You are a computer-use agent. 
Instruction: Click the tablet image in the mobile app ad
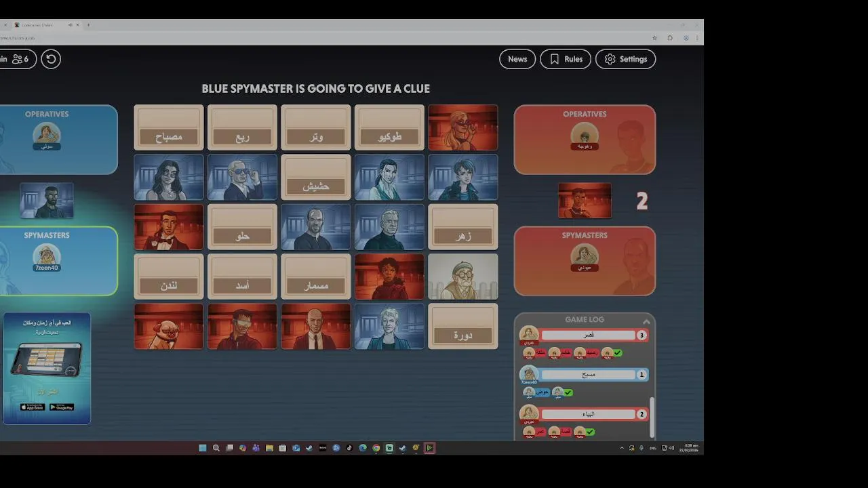pos(47,360)
